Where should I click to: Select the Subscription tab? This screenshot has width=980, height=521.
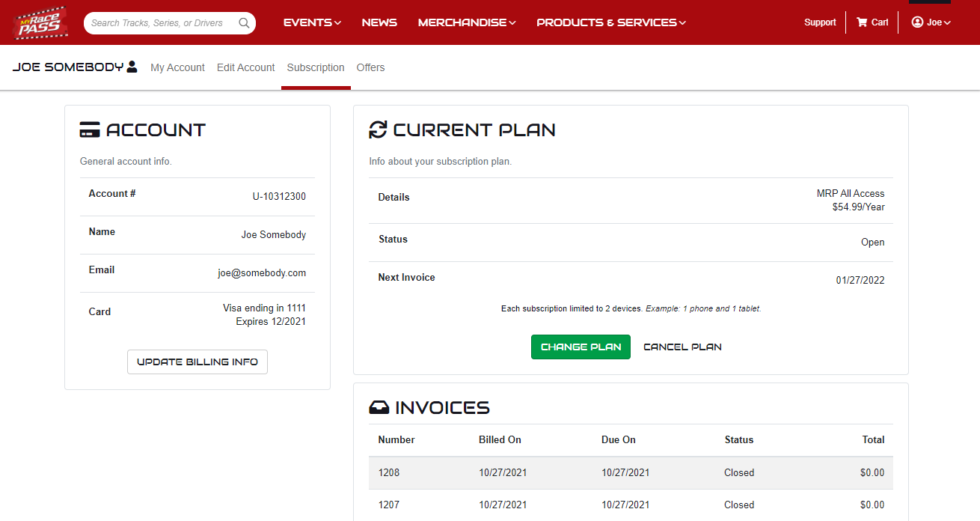coord(316,67)
